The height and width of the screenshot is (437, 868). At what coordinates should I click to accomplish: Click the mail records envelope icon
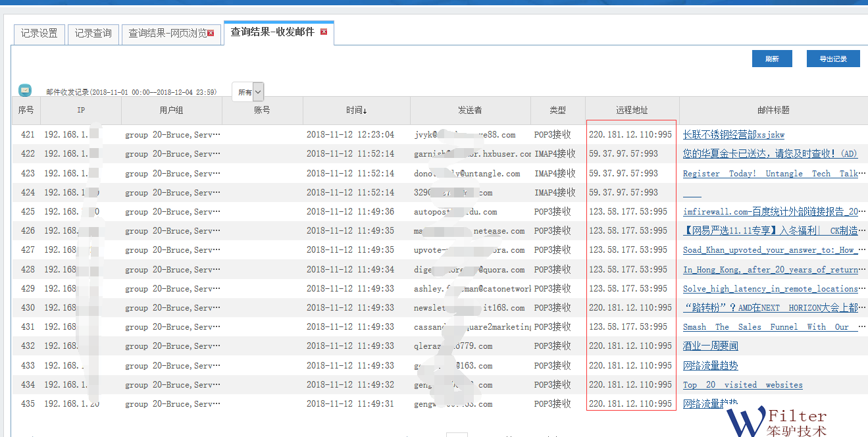[25, 90]
